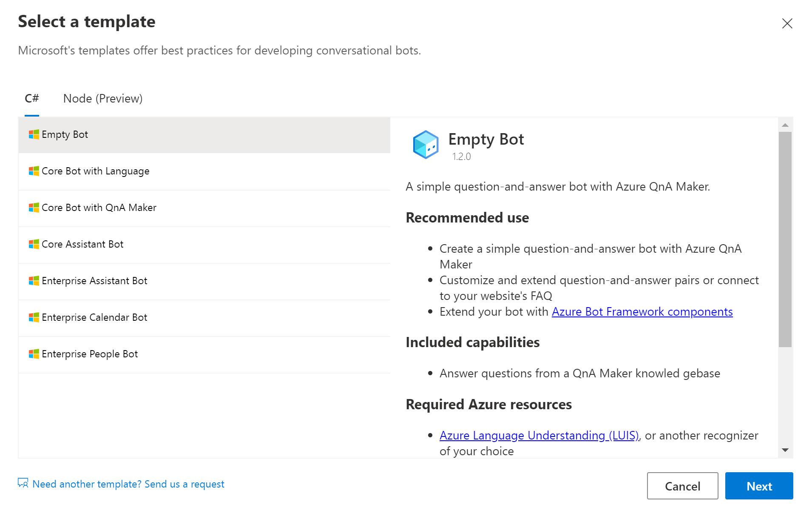
Task: Click the scrollbar up arrow
Action: click(x=785, y=125)
